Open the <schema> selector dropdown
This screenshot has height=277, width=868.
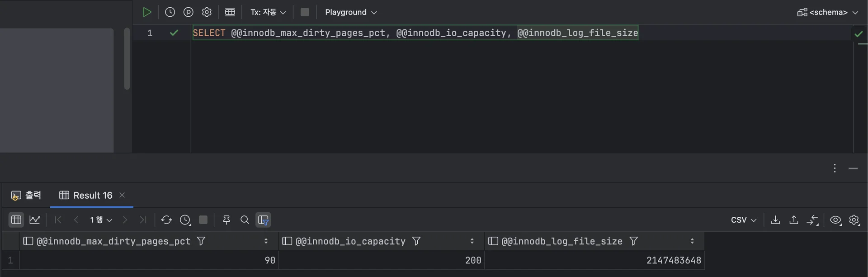click(x=828, y=12)
